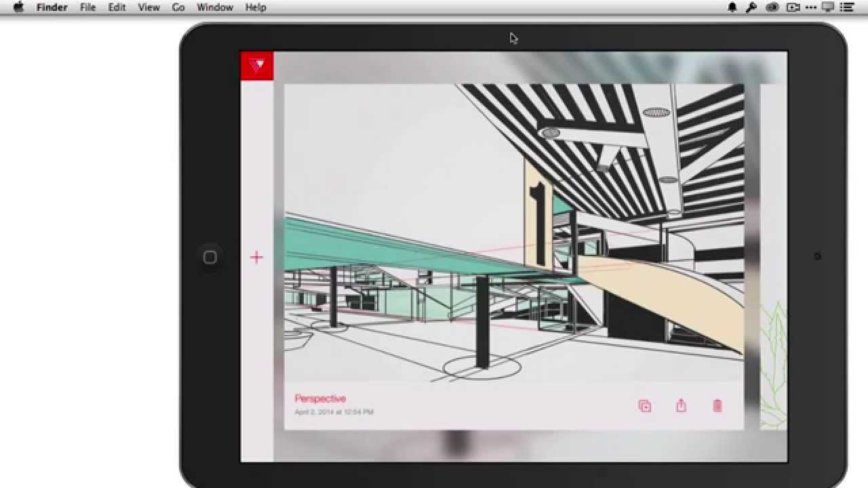868x488 pixels.
Task: Open the Window menu
Action: 214,7
